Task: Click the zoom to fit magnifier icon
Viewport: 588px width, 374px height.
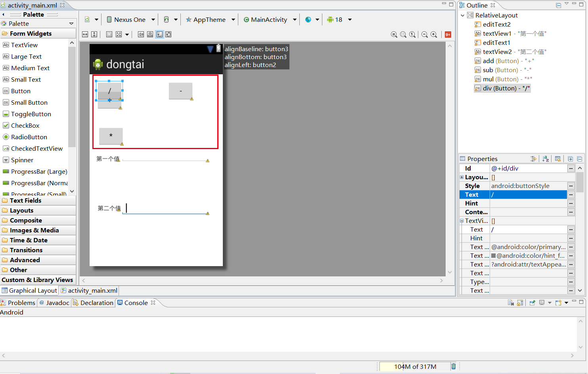Action: point(403,35)
